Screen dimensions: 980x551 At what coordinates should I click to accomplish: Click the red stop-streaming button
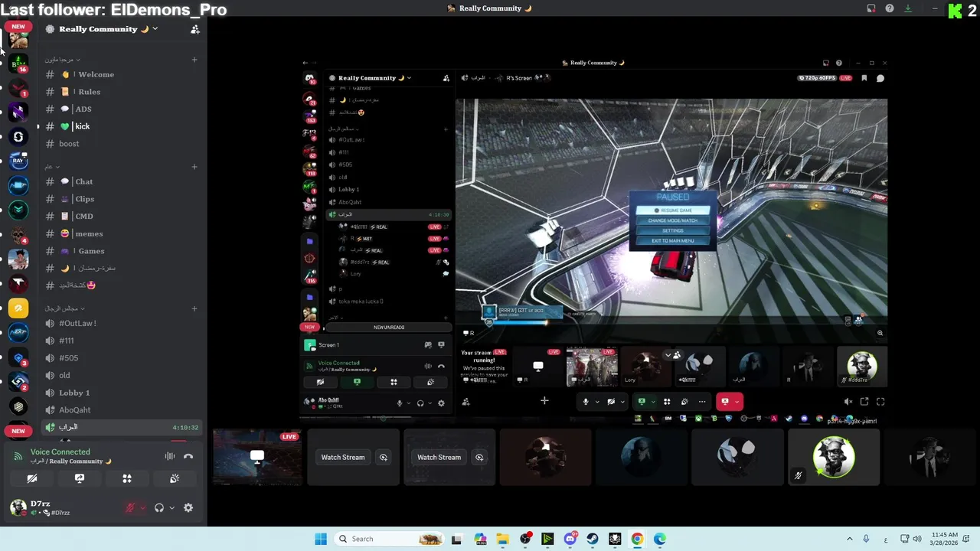tap(725, 401)
